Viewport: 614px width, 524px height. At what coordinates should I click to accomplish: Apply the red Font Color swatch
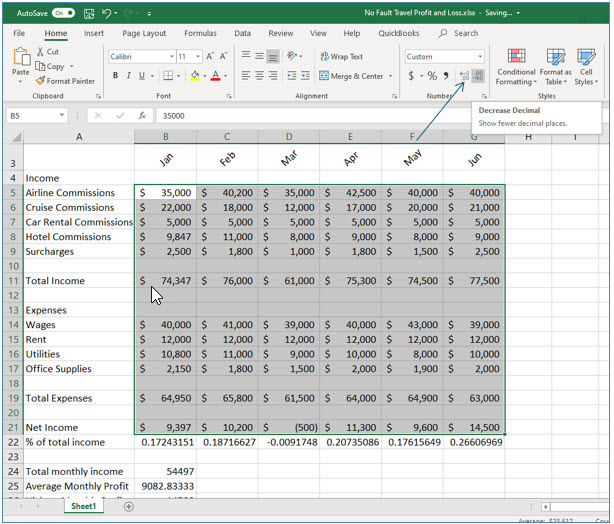click(x=215, y=76)
